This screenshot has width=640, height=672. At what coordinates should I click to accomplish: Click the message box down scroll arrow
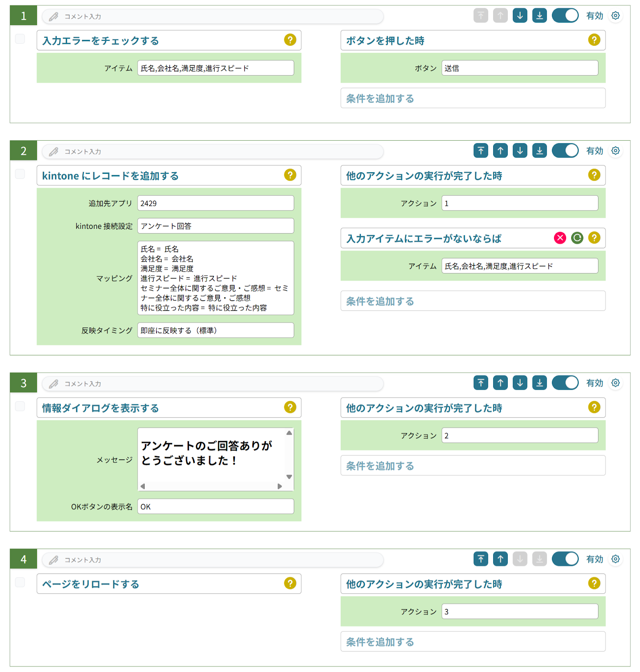click(289, 477)
